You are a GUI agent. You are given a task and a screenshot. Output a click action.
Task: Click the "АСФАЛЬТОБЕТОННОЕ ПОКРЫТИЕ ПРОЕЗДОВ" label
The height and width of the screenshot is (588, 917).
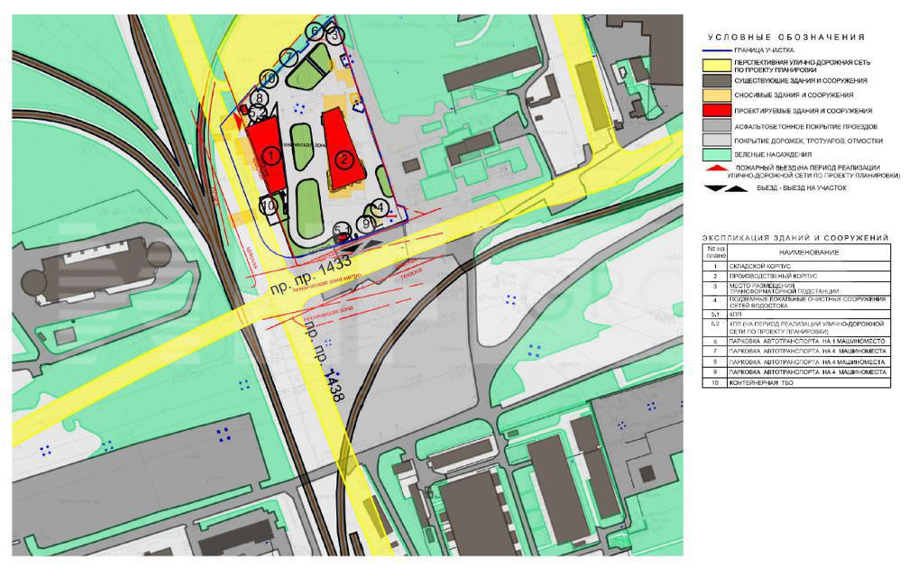click(806, 126)
